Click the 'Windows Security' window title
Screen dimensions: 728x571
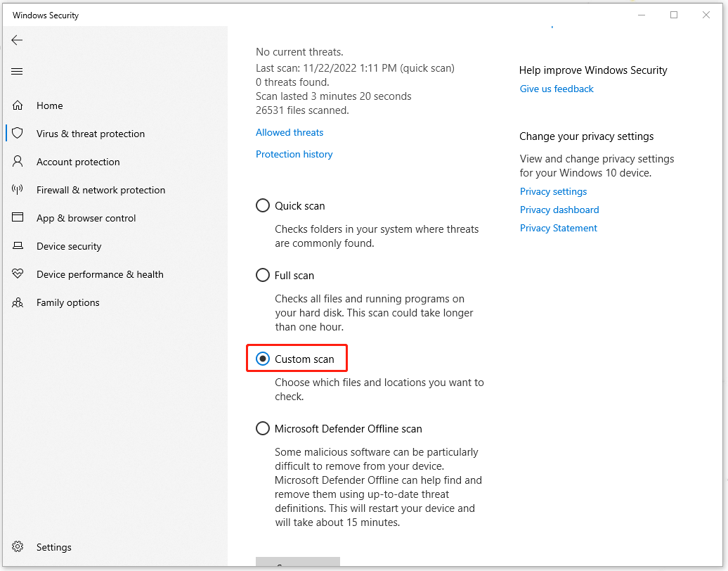click(46, 15)
